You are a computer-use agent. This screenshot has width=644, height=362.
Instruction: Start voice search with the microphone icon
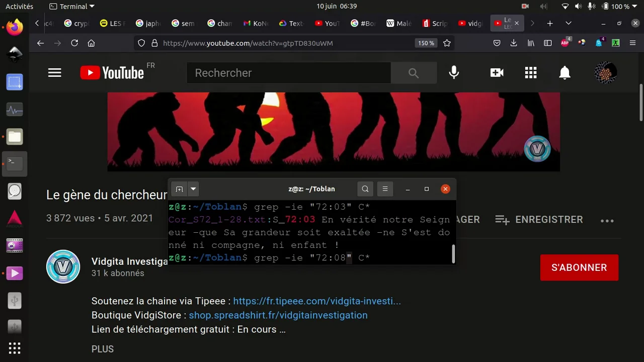click(x=454, y=73)
